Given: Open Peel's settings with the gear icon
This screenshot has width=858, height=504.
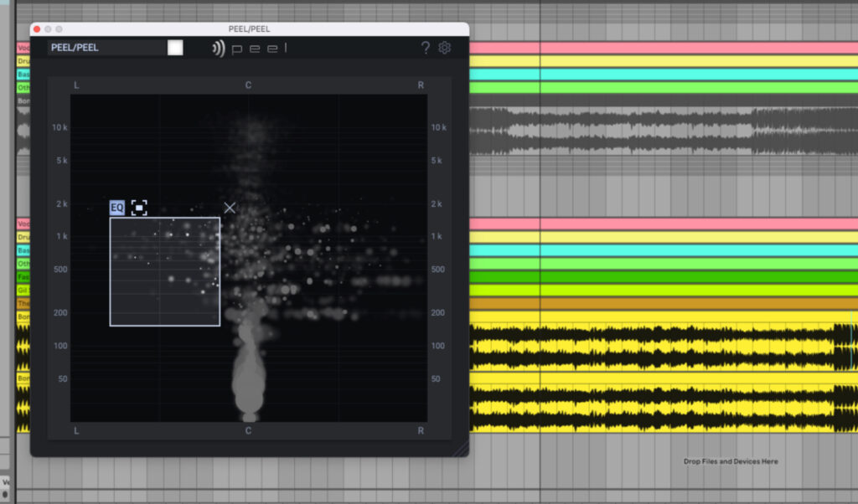Looking at the screenshot, I should click(444, 48).
